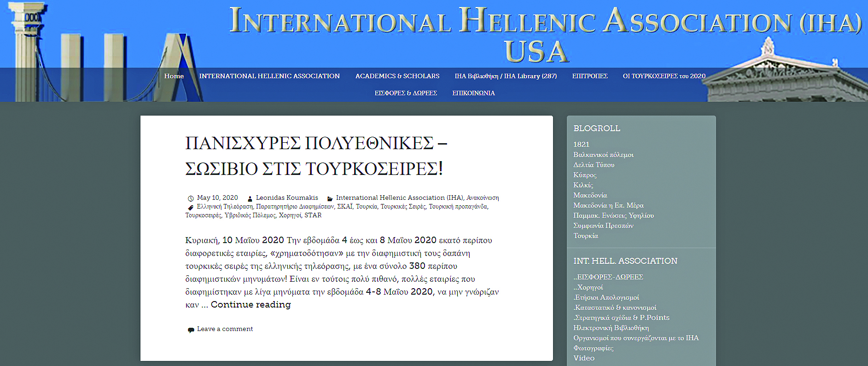
Task: Click the category folder icon in post meta
Action: [330, 199]
